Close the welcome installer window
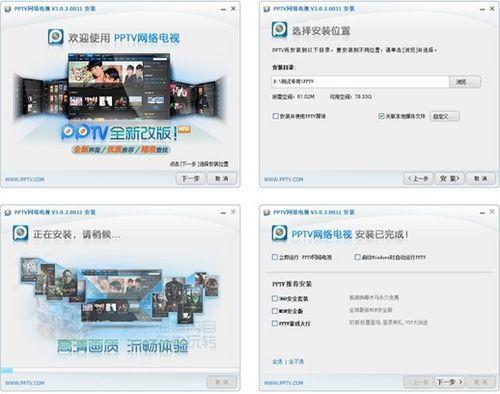 (233, 9)
